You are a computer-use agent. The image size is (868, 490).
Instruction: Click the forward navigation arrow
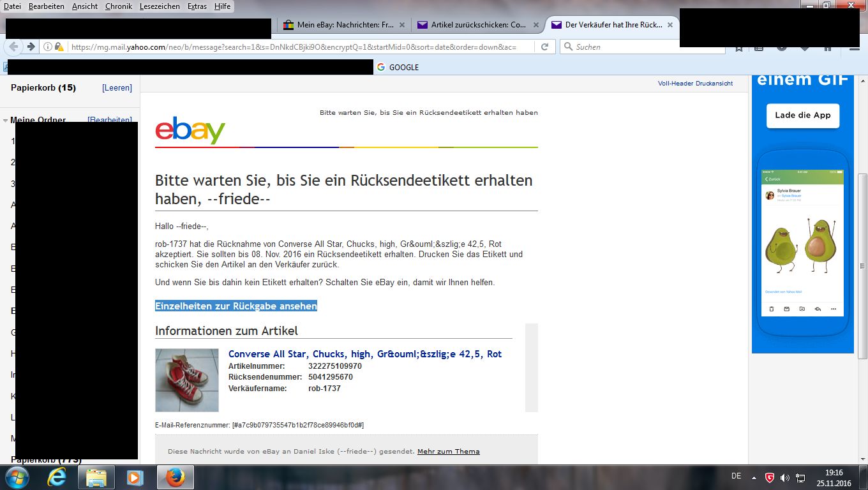31,47
